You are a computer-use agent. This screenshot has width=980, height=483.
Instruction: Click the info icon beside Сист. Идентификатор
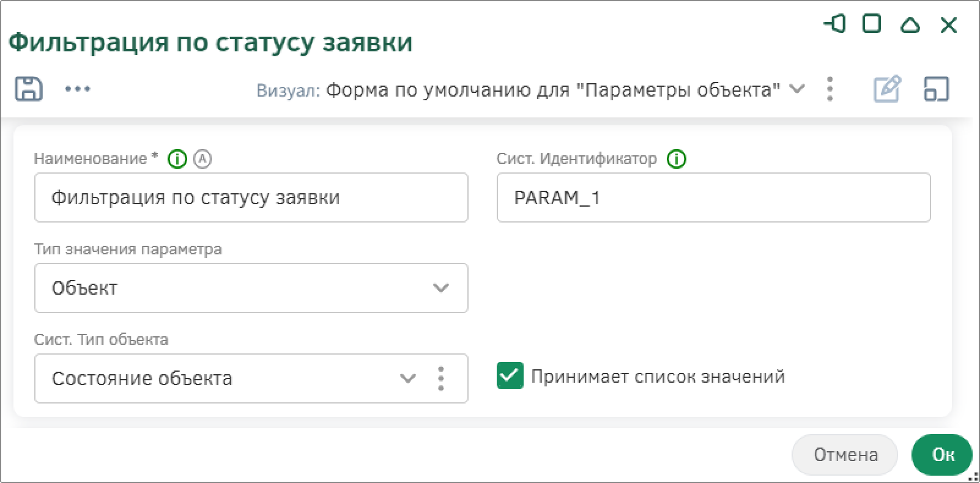coord(677,160)
